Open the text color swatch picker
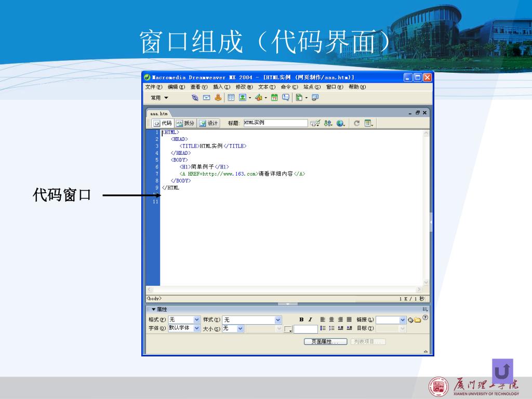The width and height of the screenshot is (532, 399). (288, 329)
